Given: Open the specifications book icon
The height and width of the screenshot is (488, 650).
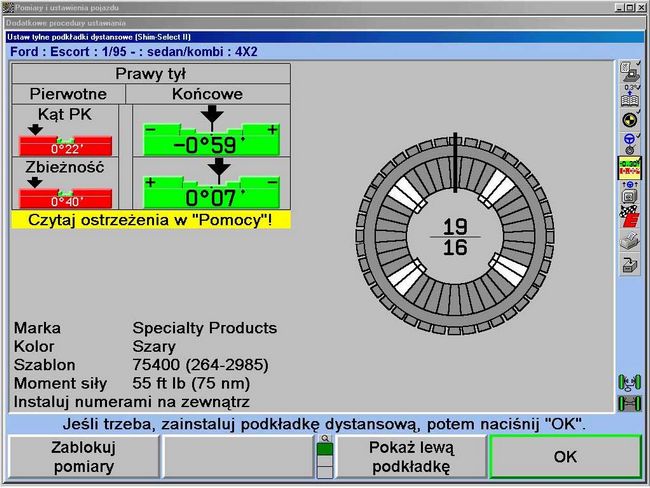Looking at the screenshot, I should click(630, 95).
